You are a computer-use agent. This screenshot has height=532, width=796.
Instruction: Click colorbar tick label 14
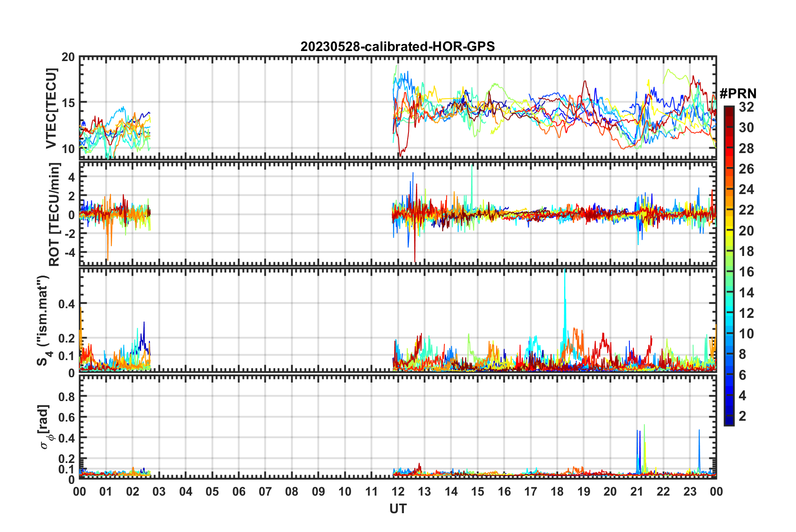coord(746,293)
